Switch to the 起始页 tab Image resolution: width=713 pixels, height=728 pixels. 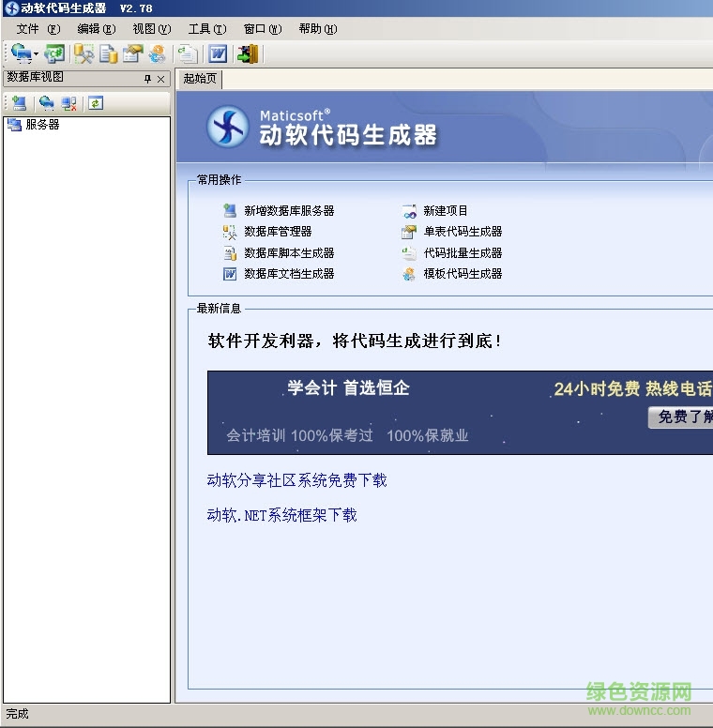point(200,79)
